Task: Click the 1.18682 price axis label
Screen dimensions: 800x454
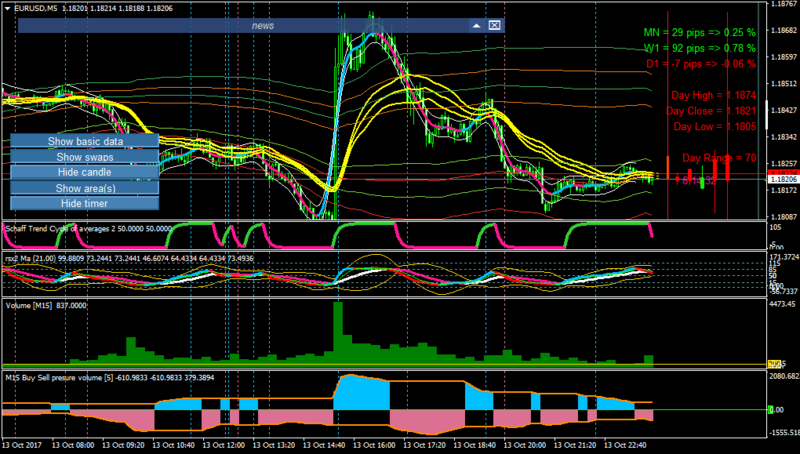Action: click(784, 31)
